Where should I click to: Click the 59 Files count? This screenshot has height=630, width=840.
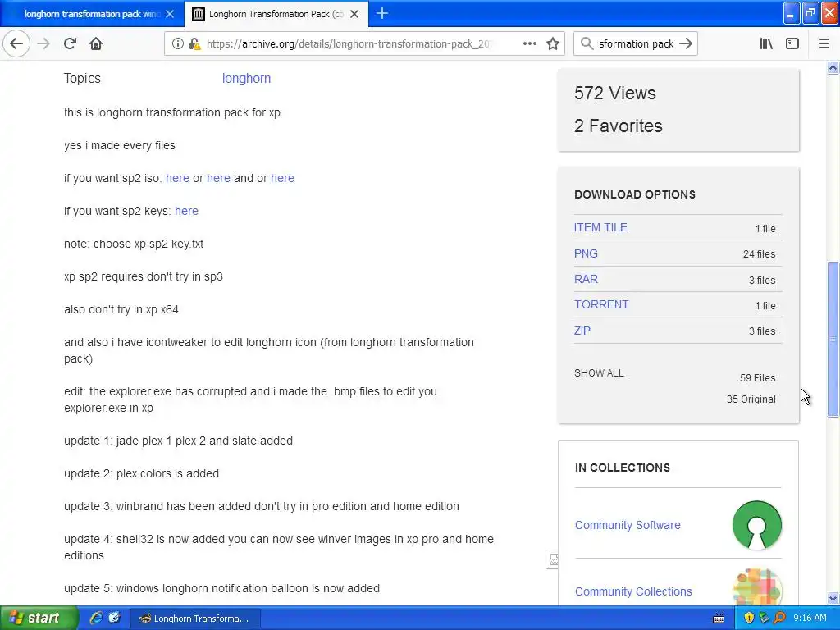757,377
